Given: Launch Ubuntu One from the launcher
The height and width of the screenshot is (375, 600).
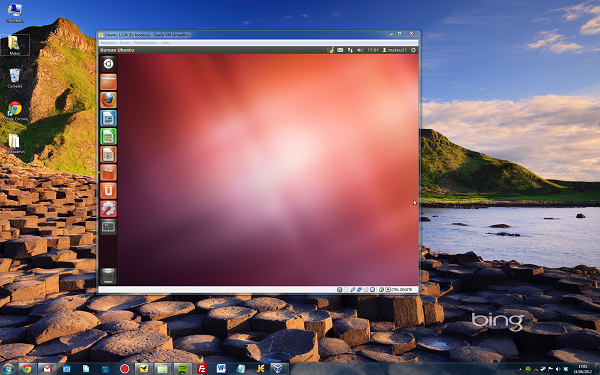Looking at the screenshot, I should (108, 191).
